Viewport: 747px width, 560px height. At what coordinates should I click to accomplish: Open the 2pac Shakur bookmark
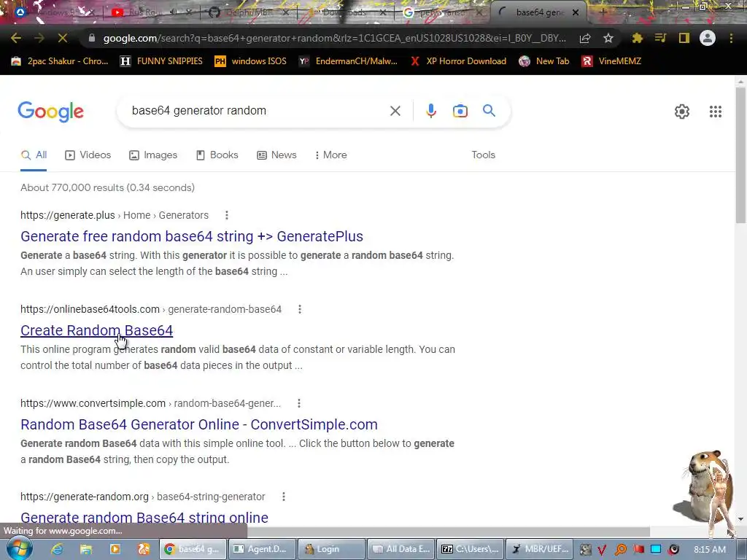click(60, 61)
